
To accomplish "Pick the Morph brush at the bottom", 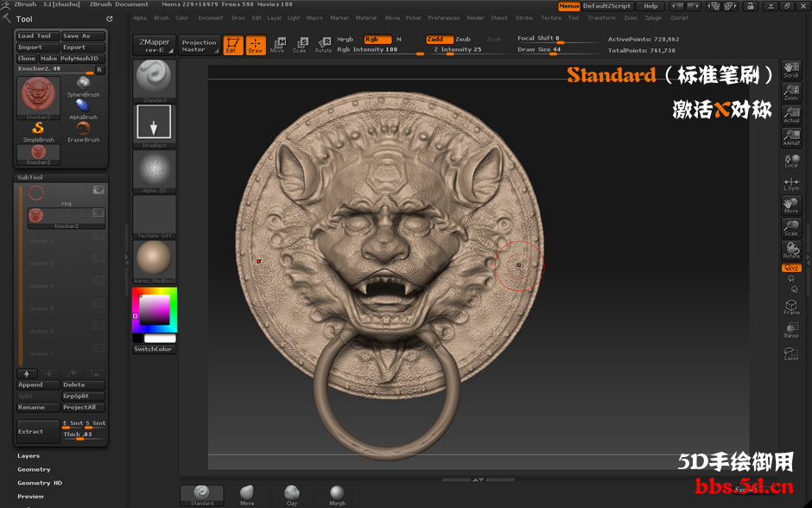I will 337,495.
